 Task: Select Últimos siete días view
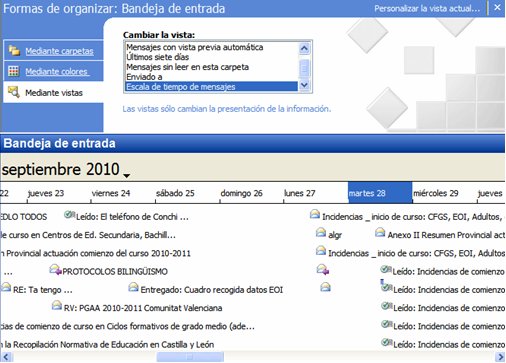157,57
